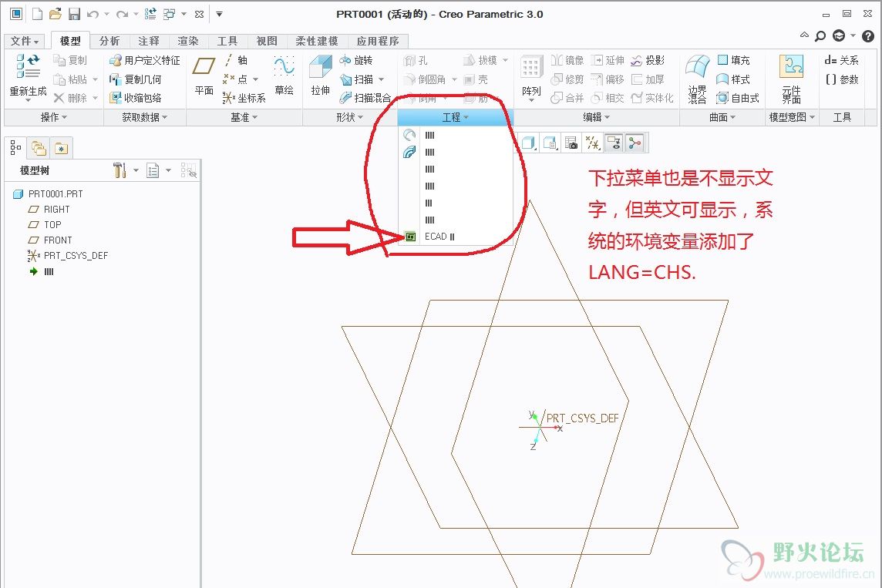882x588 pixels.
Task: Open Component Interface (元件界面)
Action: tap(792, 79)
